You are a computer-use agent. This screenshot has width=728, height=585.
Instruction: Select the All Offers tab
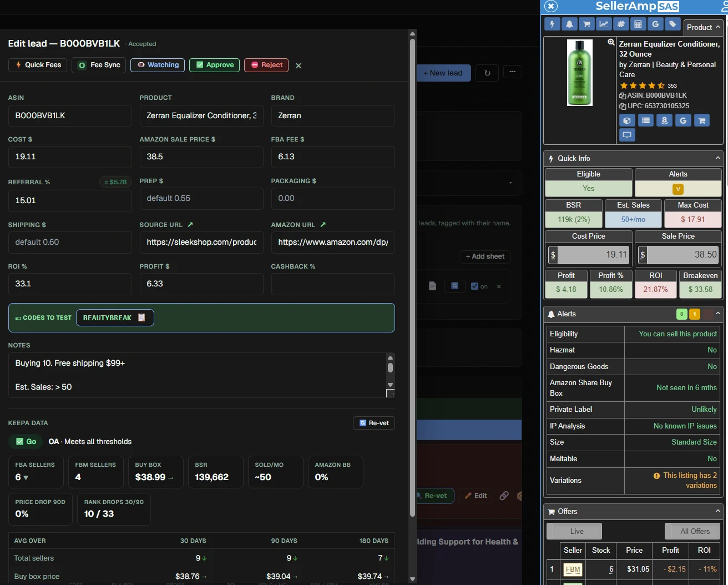coord(692,531)
